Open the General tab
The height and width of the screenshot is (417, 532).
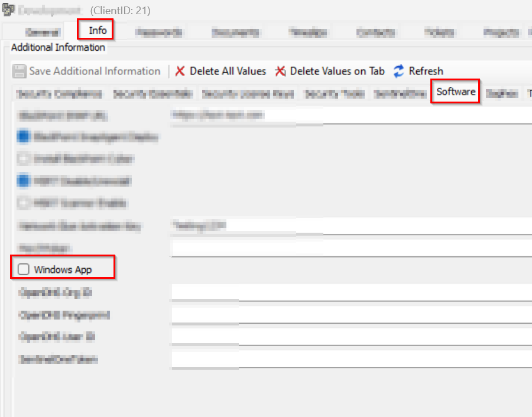pos(42,32)
